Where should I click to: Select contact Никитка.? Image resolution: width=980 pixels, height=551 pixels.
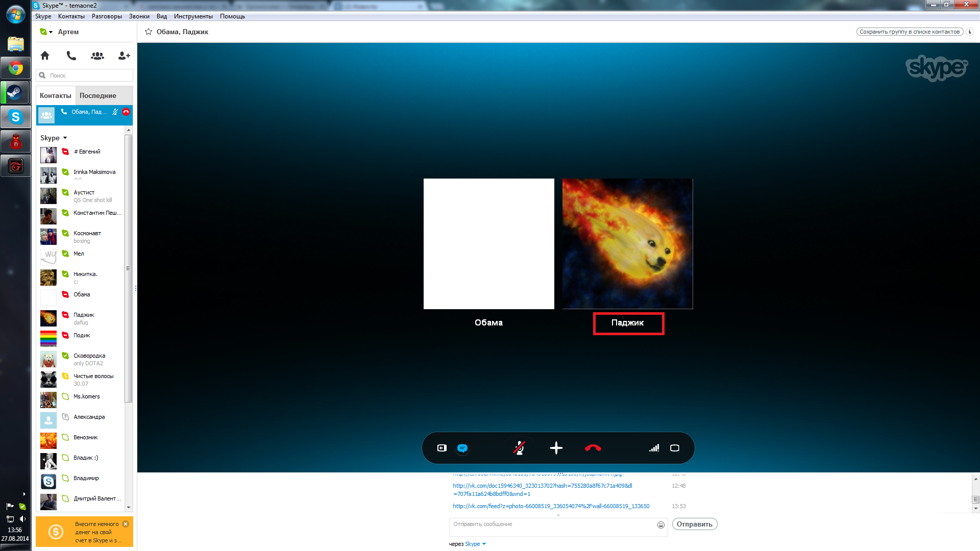[x=81, y=278]
